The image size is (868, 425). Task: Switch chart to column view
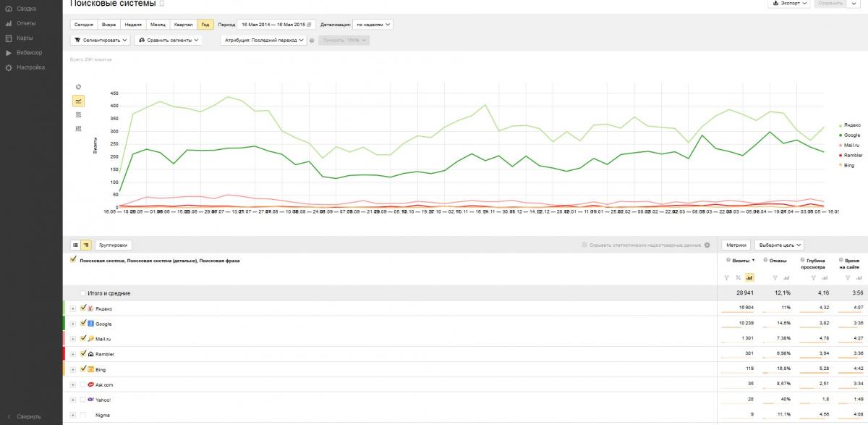(78, 128)
